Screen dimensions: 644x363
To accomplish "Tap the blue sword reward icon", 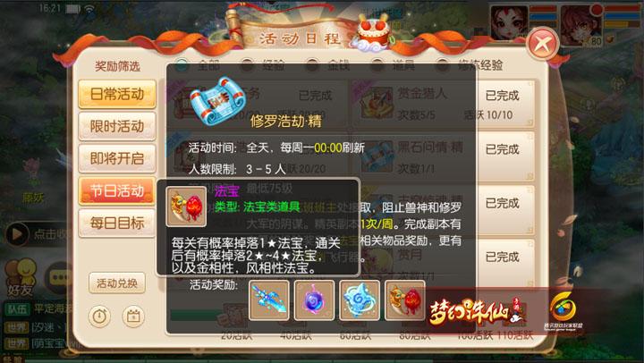I will tap(268, 300).
